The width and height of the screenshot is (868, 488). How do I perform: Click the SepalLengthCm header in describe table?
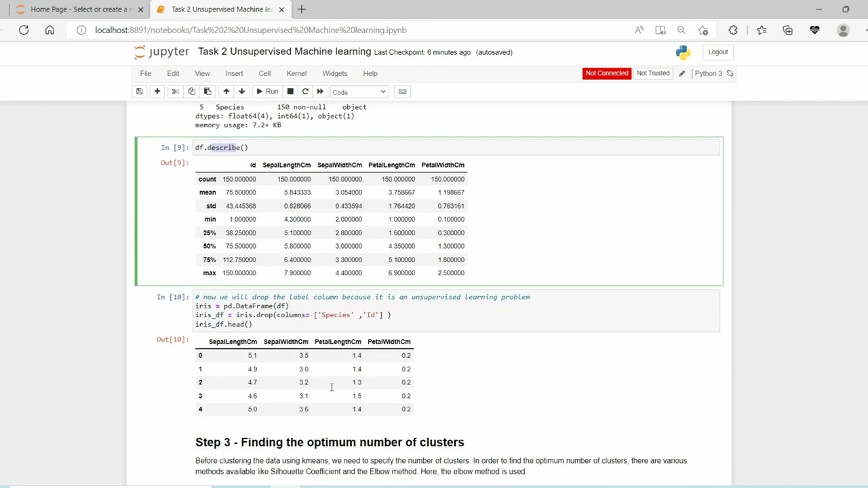coord(287,165)
